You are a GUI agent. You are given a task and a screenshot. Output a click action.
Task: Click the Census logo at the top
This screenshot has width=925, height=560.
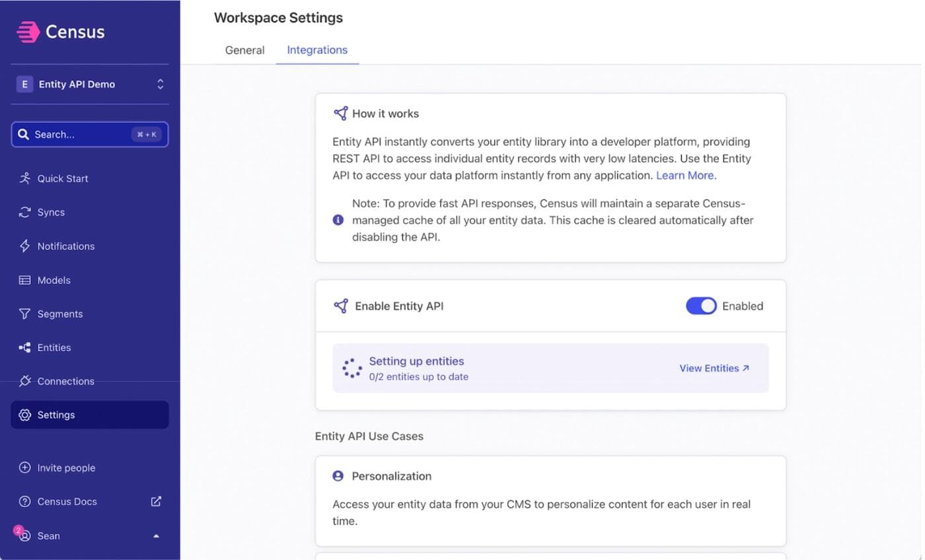[x=60, y=31]
